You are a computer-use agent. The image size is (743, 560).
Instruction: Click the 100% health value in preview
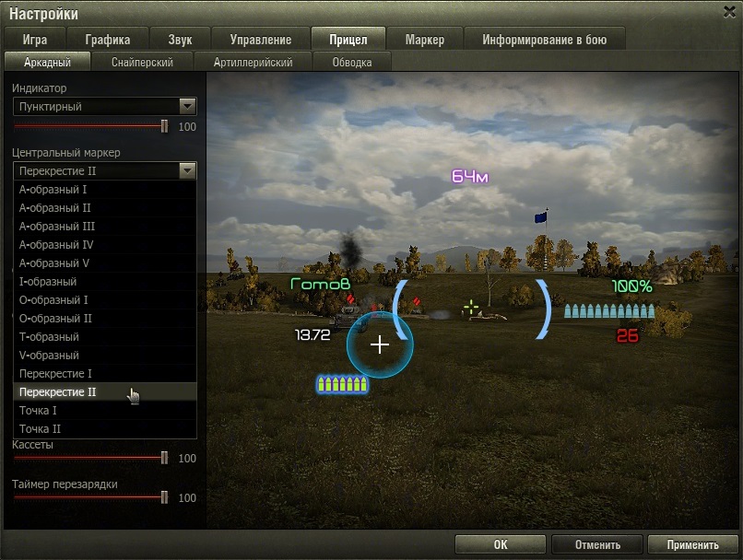(632, 286)
